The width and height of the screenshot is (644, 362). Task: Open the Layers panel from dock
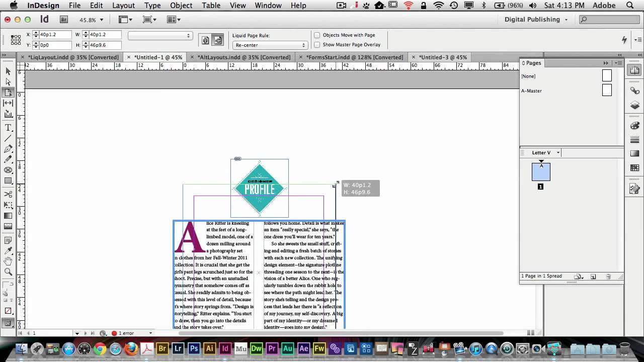pyautogui.click(x=634, y=106)
